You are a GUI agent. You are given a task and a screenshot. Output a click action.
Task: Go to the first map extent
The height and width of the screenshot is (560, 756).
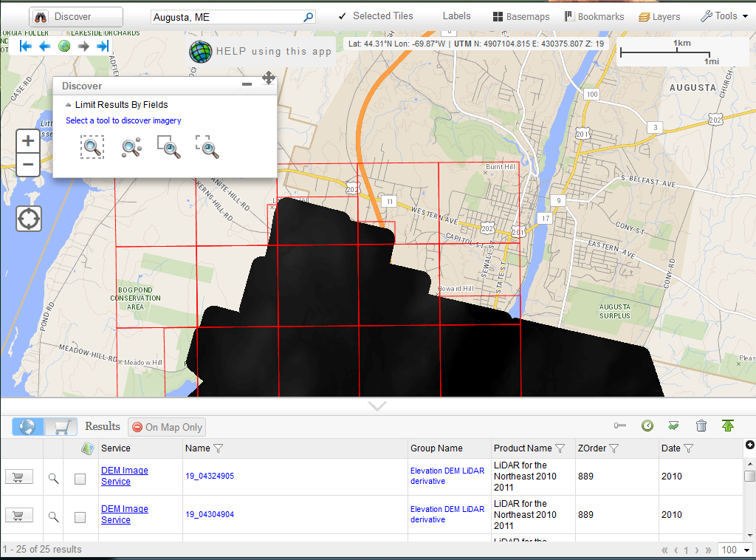click(x=26, y=47)
